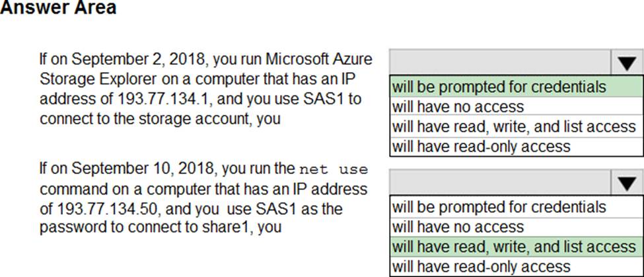Choose 'will be prompted for credentials' in second list
This screenshot has height=277, width=644.
click(517, 206)
